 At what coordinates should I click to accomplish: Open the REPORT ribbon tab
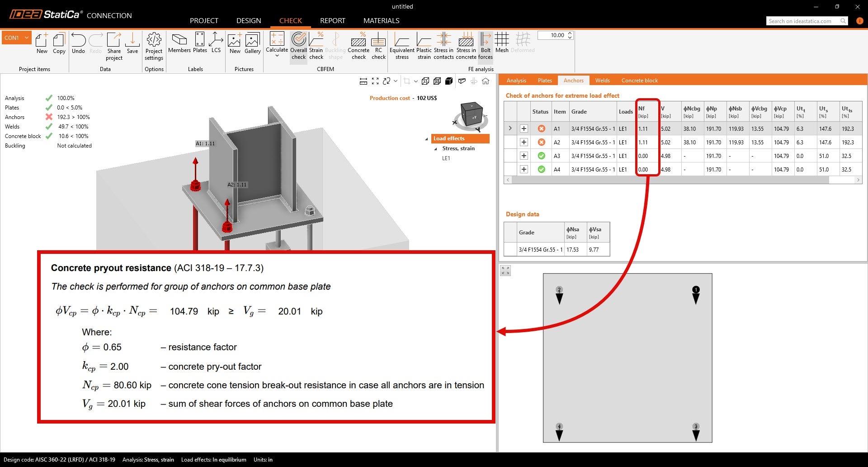pyautogui.click(x=333, y=20)
